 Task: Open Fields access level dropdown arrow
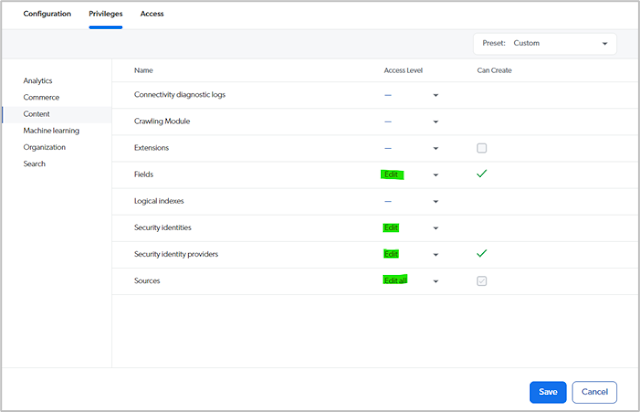(436, 175)
